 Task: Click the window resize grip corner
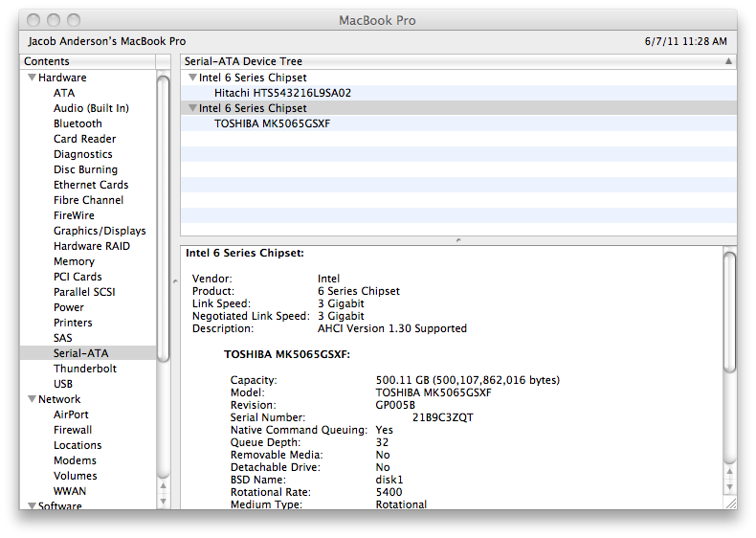pyautogui.click(x=731, y=504)
